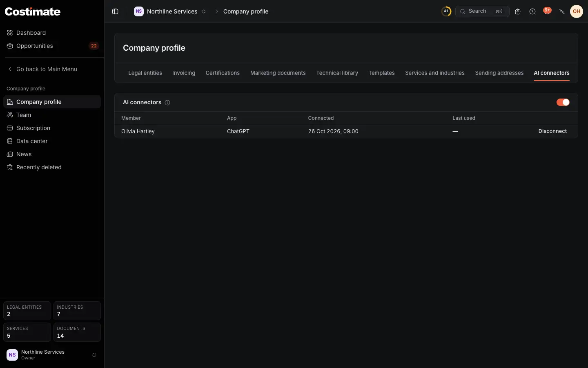Click the Industries stat card
The image size is (588, 368).
click(x=77, y=311)
